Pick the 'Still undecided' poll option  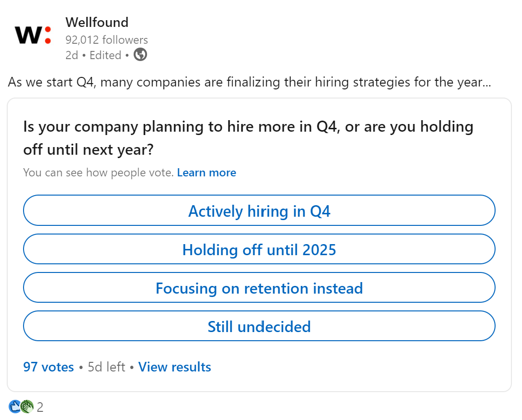point(259,326)
